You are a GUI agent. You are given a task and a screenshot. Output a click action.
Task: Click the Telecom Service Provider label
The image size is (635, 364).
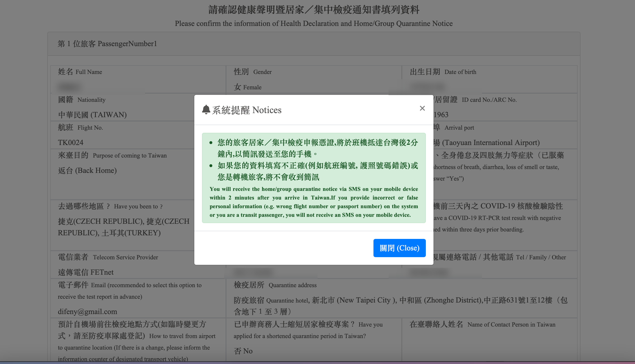(x=108, y=257)
